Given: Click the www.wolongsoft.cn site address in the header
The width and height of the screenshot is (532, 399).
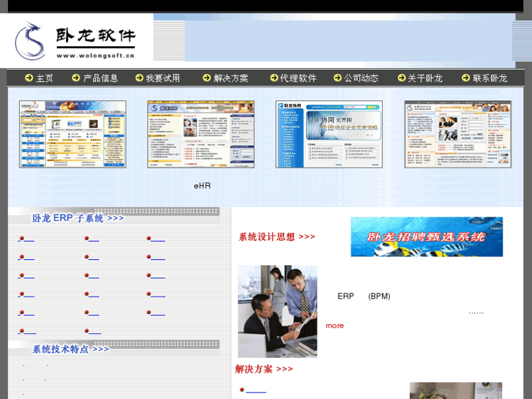Looking at the screenshot, I should (96, 56).
